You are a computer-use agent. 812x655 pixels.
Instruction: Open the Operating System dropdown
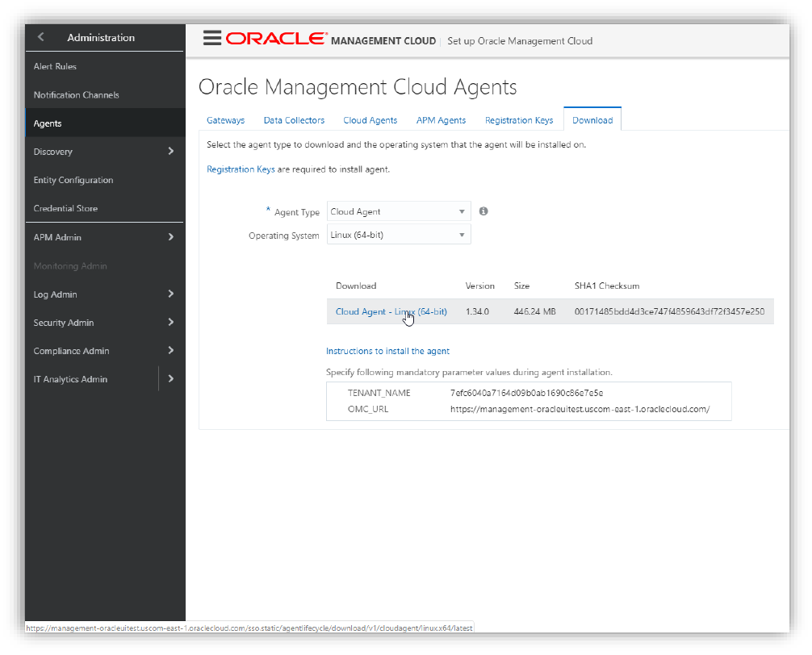[x=398, y=235]
